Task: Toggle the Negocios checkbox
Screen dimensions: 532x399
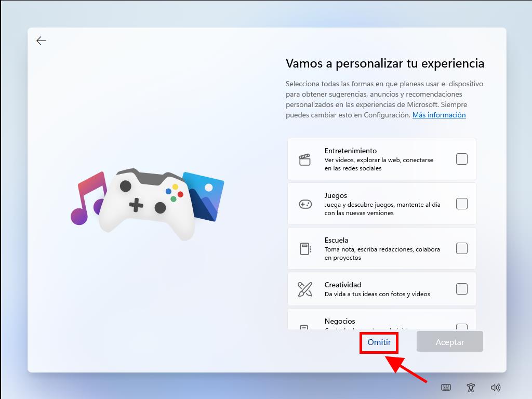Action: pyautogui.click(x=461, y=327)
